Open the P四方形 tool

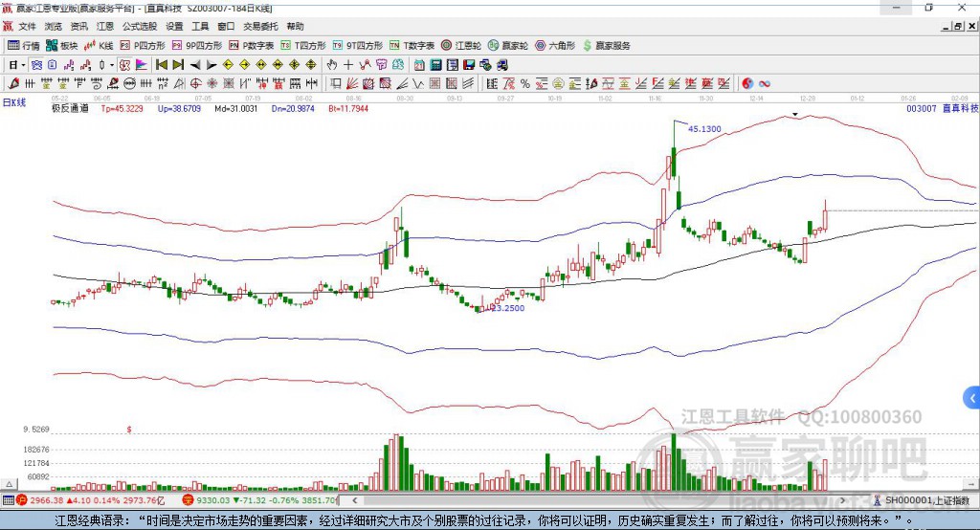coord(143,46)
